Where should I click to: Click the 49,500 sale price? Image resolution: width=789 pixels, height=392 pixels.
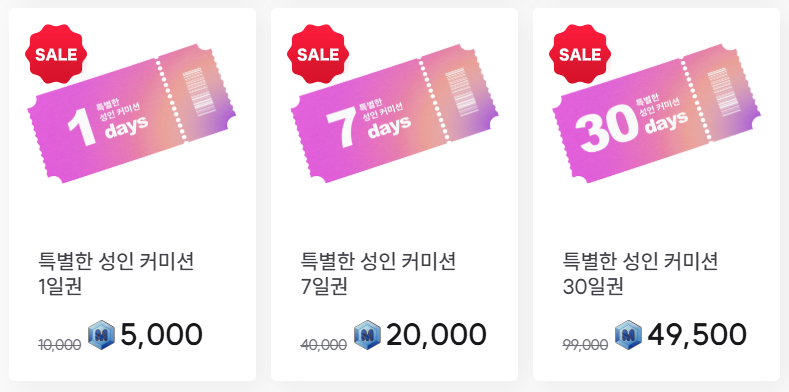tap(697, 335)
